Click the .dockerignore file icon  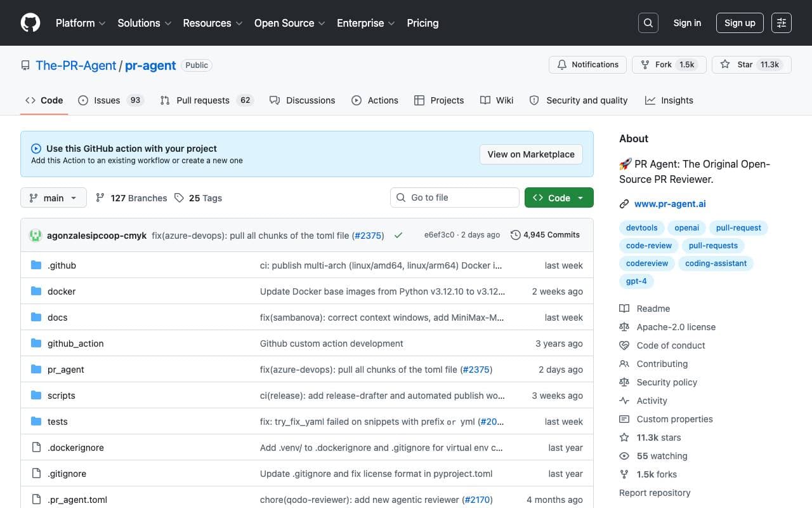pyautogui.click(x=36, y=448)
